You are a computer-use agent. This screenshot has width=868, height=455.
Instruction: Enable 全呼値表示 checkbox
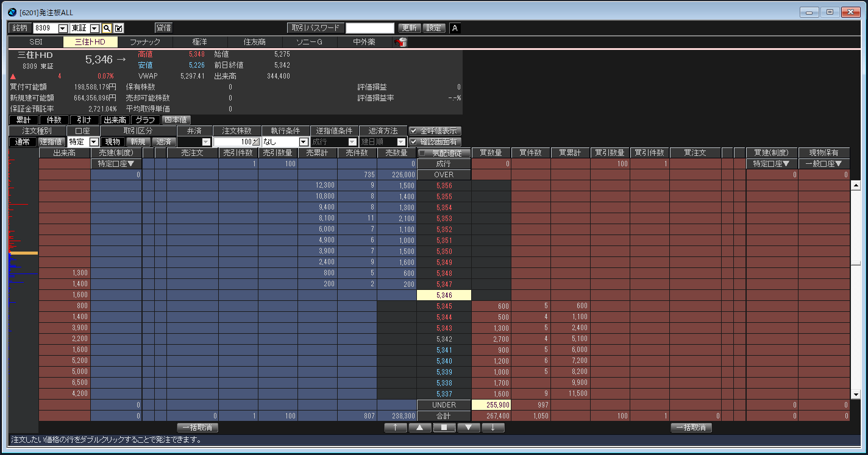[x=413, y=131]
